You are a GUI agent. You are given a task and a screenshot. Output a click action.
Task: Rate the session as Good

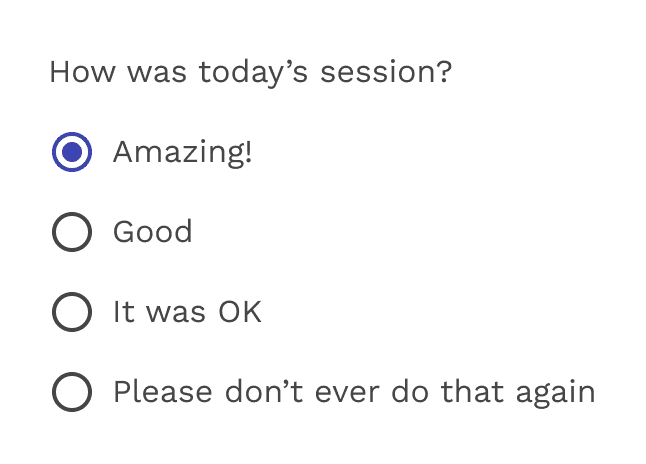point(71,233)
